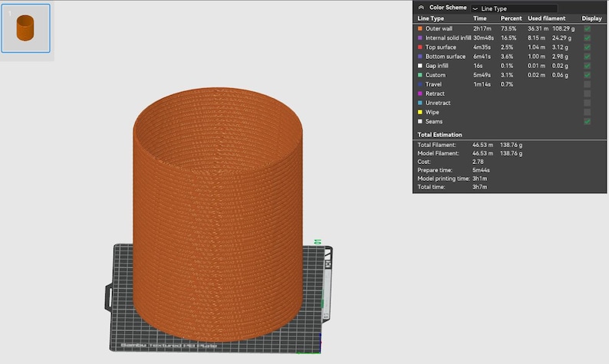Click the Cost value 2.78
609x364 pixels.
click(x=478, y=162)
